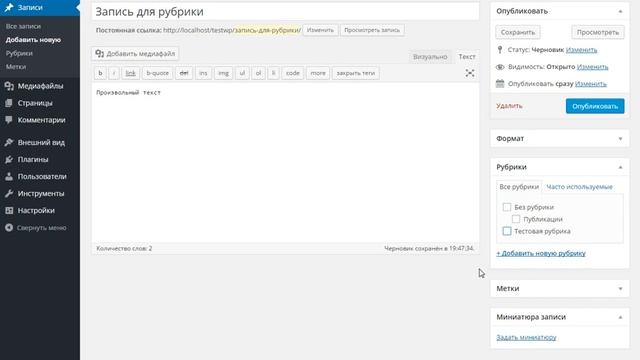Image resolution: width=640 pixels, height=360 pixels.
Task: Select the Часто используемые tab
Action: (x=579, y=187)
